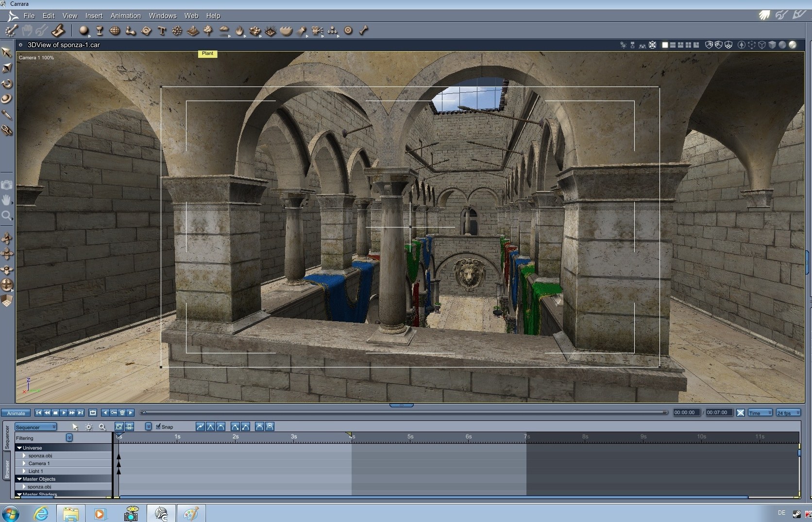812x522 pixels.
Task: Open the Insert menu
Action: [x=94, y=16]
